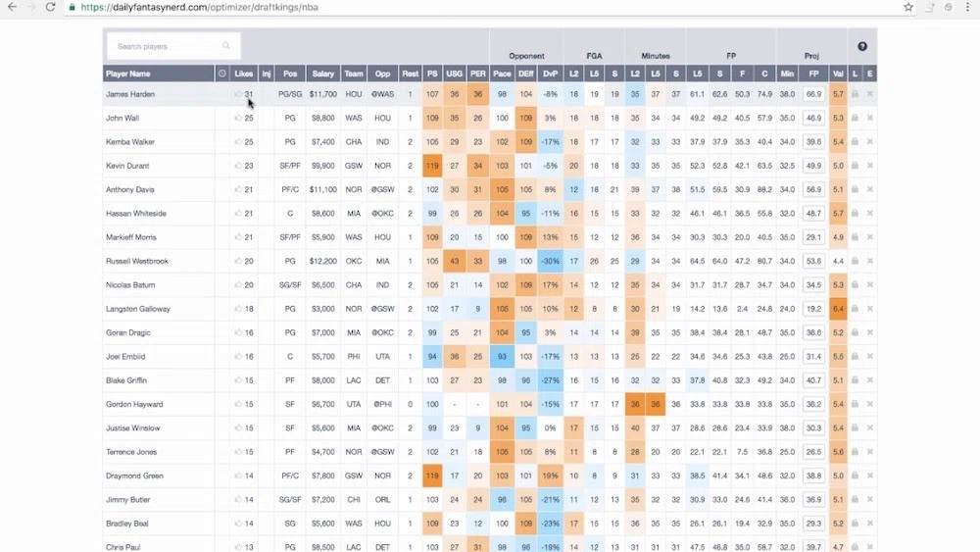Viewport: 980px width, 552px height.
Task: Click Anthony Davis's salary $11,100
Action: pyautogui.click(x=323, y=189)
